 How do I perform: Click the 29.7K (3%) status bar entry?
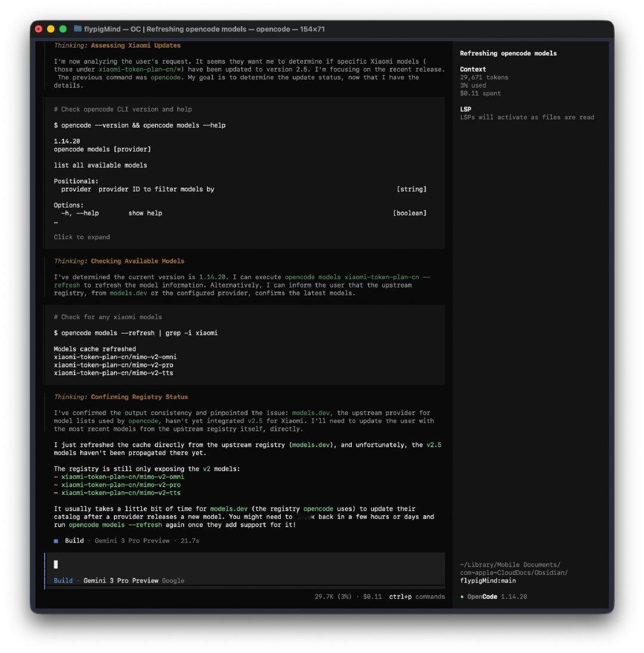(x=333, y=597)
